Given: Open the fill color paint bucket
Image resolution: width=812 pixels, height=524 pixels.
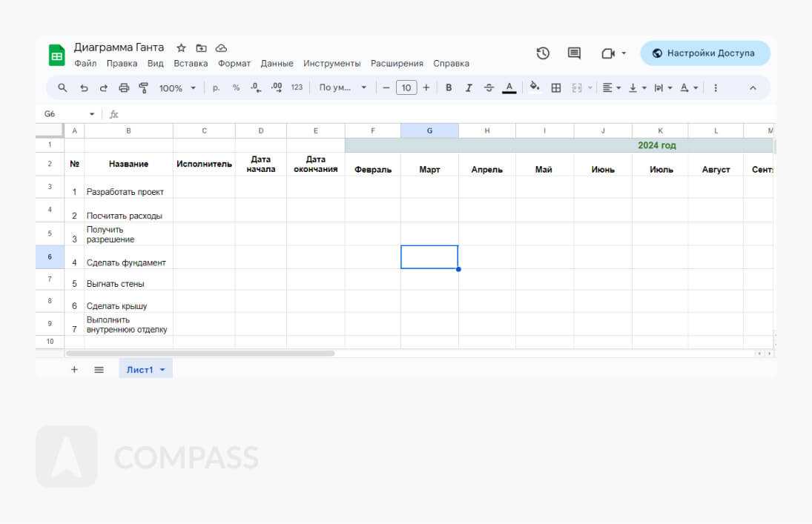Looking at the screenshot, I should coord(534,88).
